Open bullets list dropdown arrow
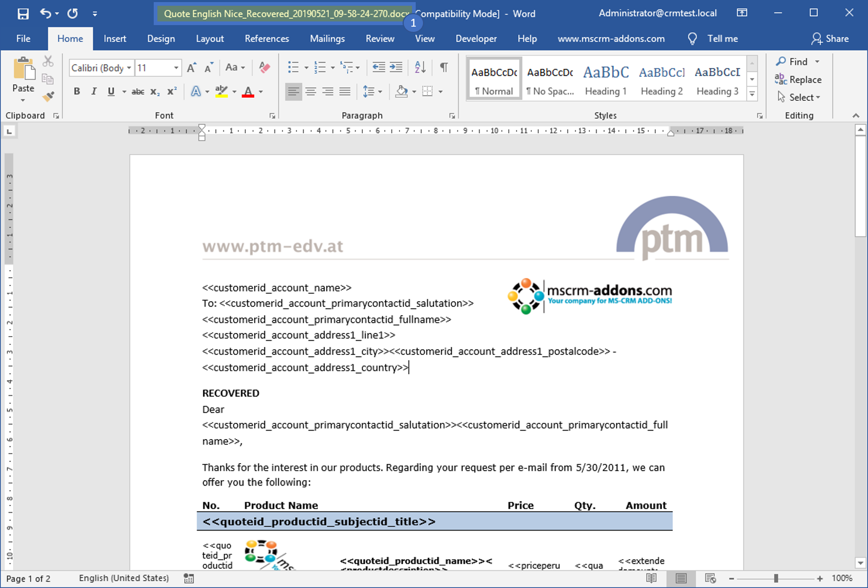 [x=306, y=67]
